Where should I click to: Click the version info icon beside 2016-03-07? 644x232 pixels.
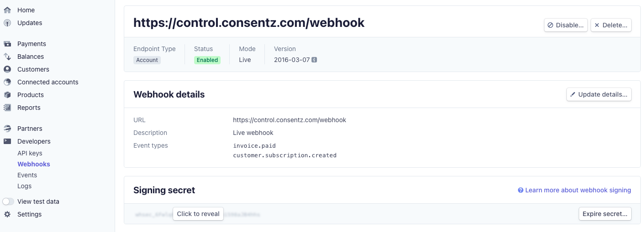[x=314, y=60]
